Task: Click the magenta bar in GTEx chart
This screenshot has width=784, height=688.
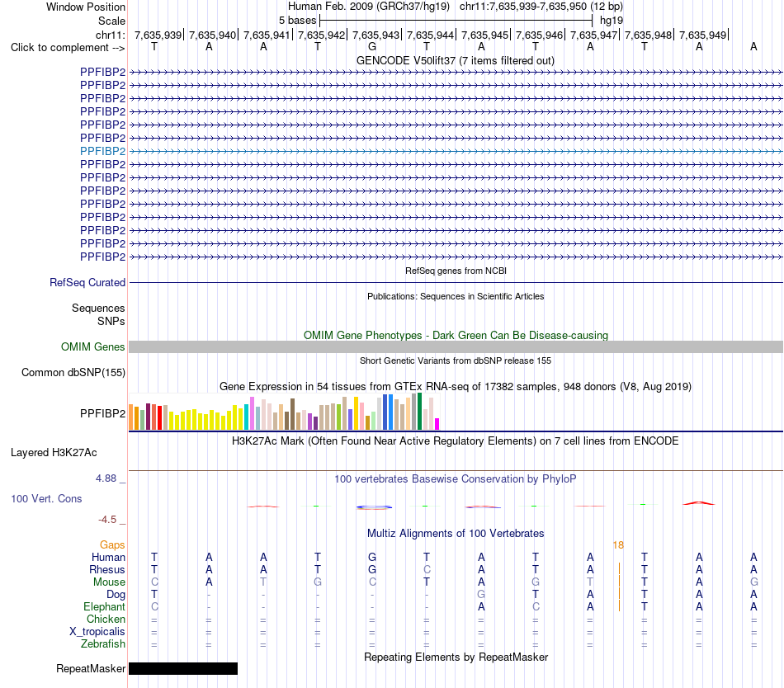Action: pyautogui.click(x=437, y=424)
